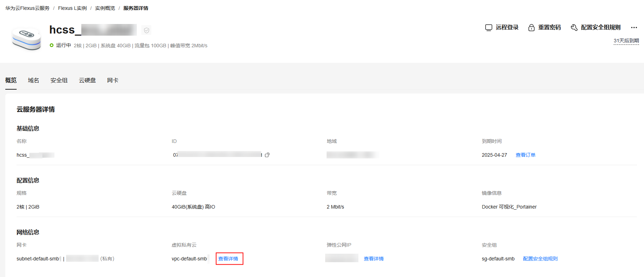644x277 pixels.
Task: Open the 云硬盘 tab
Action: (87, 80)
